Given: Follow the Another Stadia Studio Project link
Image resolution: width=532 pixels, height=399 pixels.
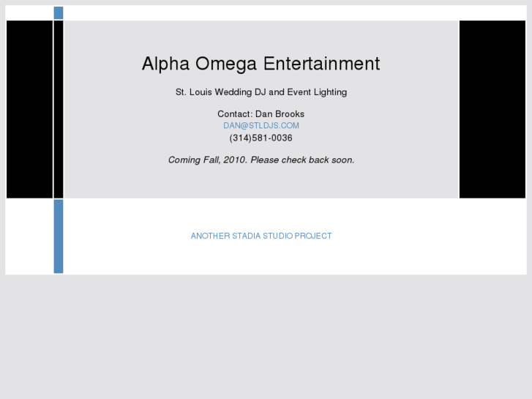Looking at the screenshot, I should point(261,236).
